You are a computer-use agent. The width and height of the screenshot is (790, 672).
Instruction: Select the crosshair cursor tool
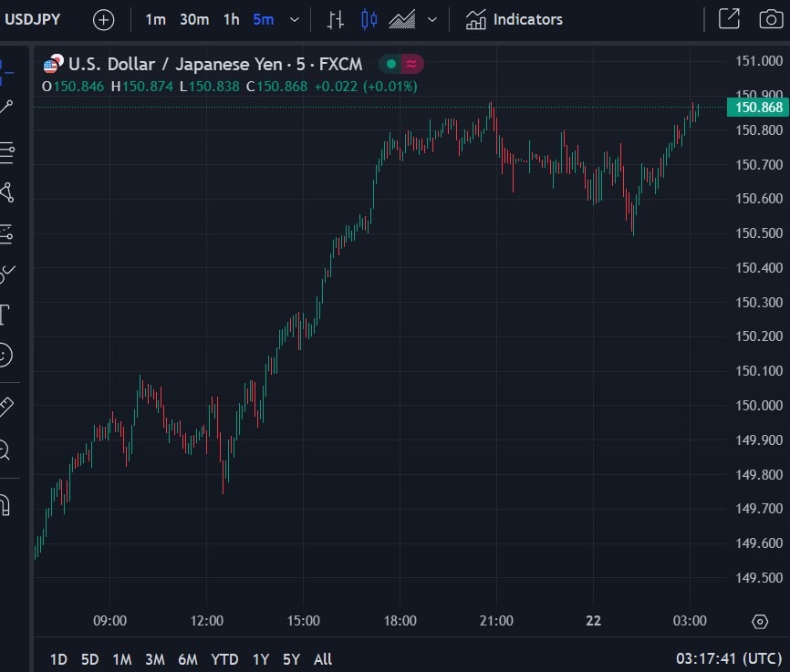6,72
